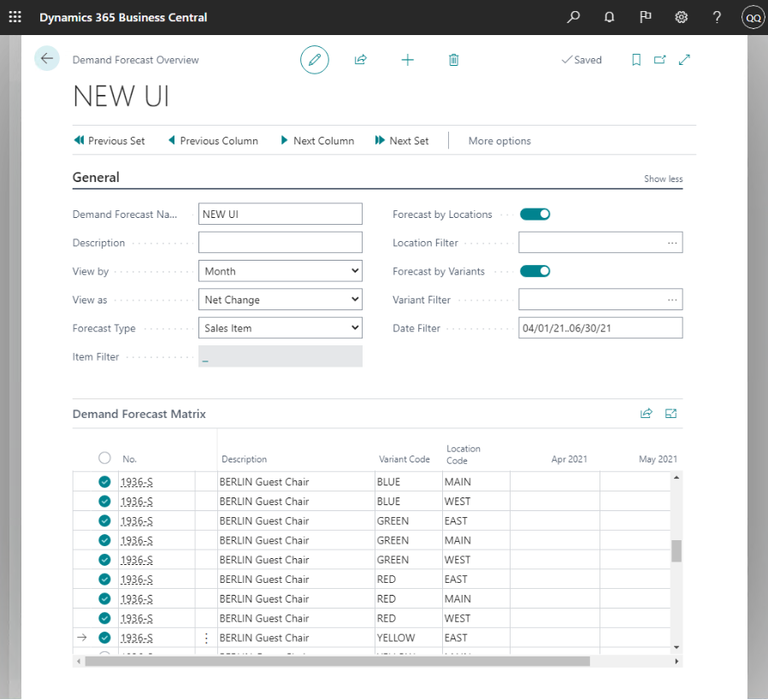Toggle Forecast by Locations switch
Screen dimensions: 768x700
pyautogui.click(x=535, y=215)
